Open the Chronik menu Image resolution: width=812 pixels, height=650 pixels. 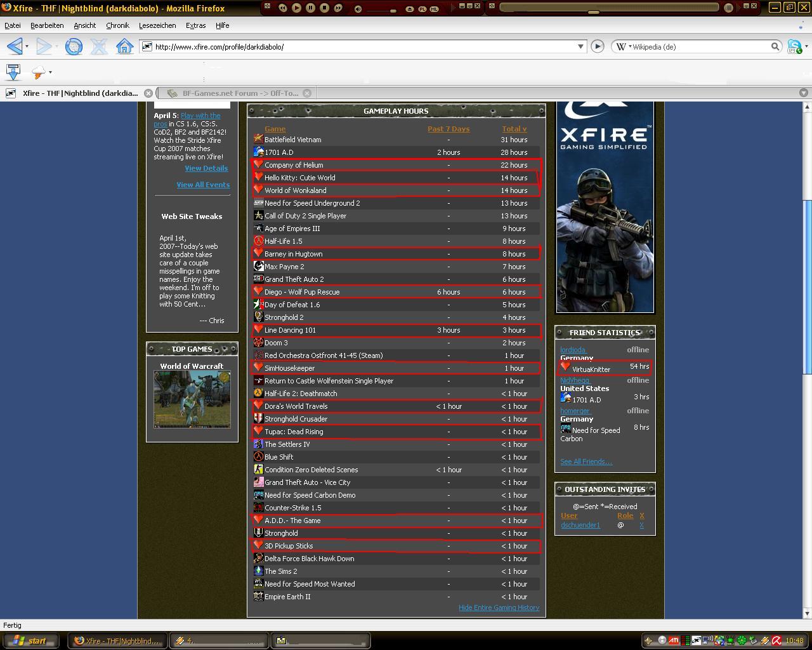(x=117, y=25)
